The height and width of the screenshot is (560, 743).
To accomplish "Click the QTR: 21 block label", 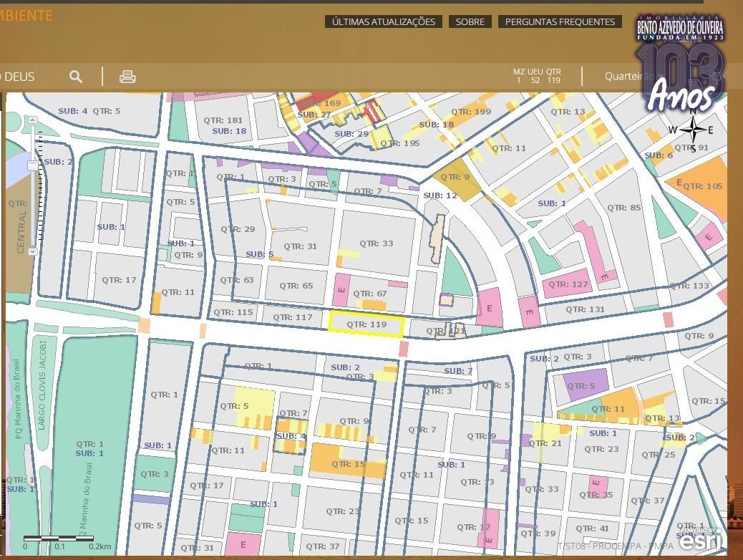I will tap(545, 443).
